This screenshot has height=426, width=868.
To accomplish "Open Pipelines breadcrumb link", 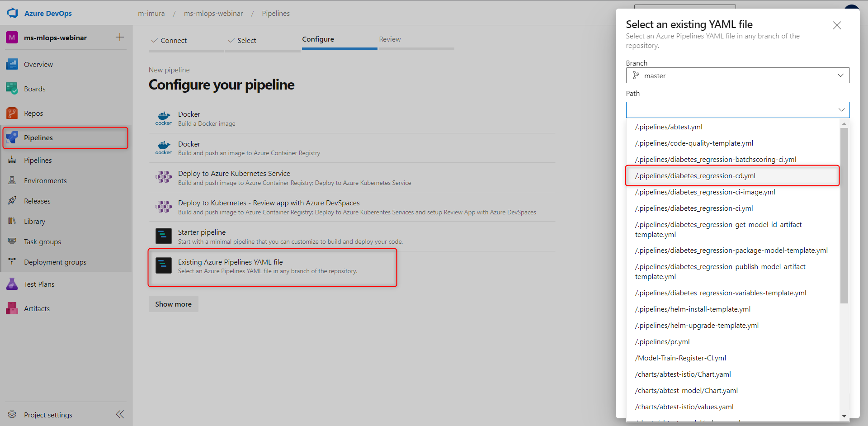I will [x=276, y=14].
